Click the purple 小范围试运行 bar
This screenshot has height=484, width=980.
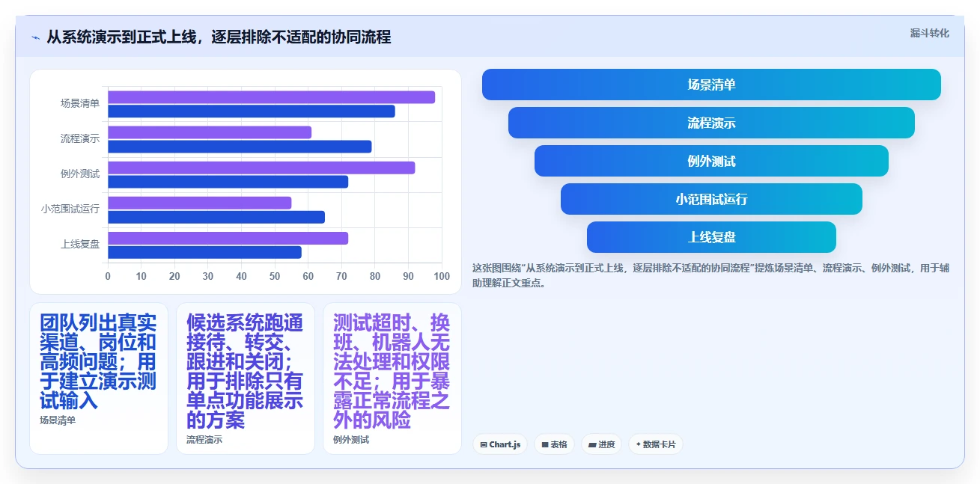(x=199, y=203)
